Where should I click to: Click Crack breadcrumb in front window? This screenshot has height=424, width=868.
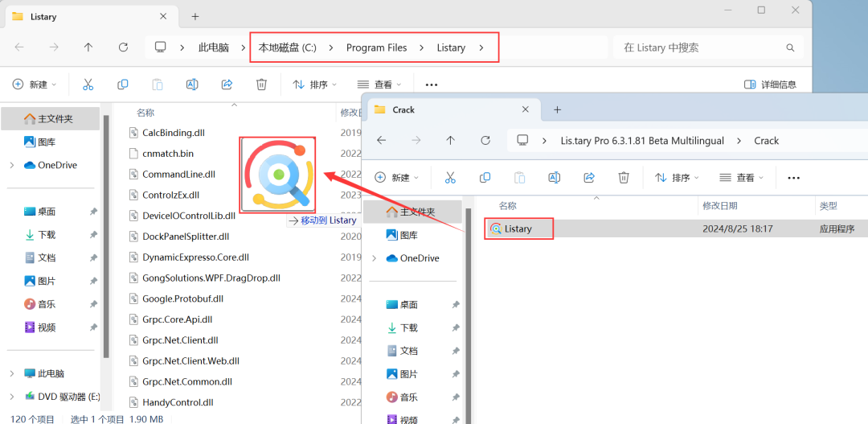766,141
